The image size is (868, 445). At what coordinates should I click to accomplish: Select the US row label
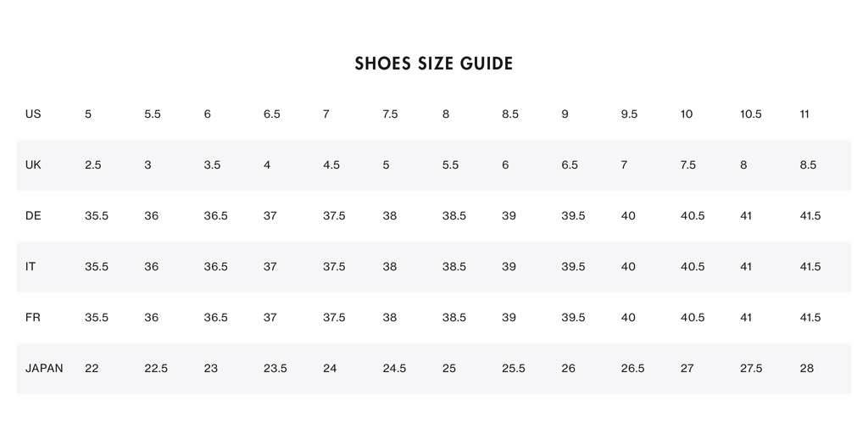point(33,114)
